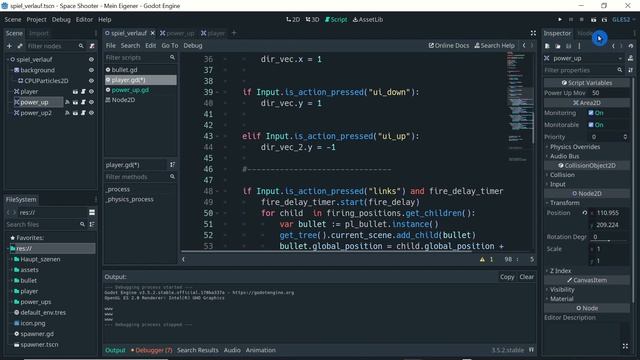Viewport: 640px width, 360px height.
Task: Reset the Position property with revert icon
Action: [584, 213]
